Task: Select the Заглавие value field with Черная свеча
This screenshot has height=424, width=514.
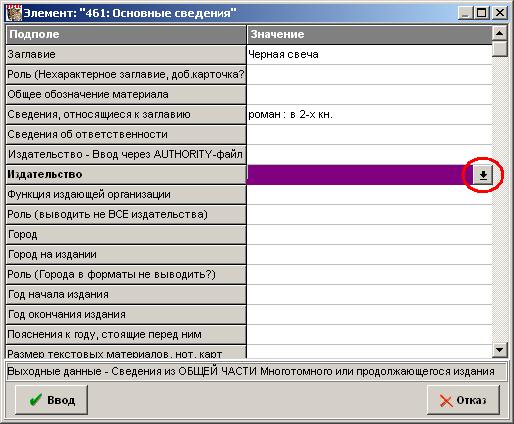Action: click(369, 54)
